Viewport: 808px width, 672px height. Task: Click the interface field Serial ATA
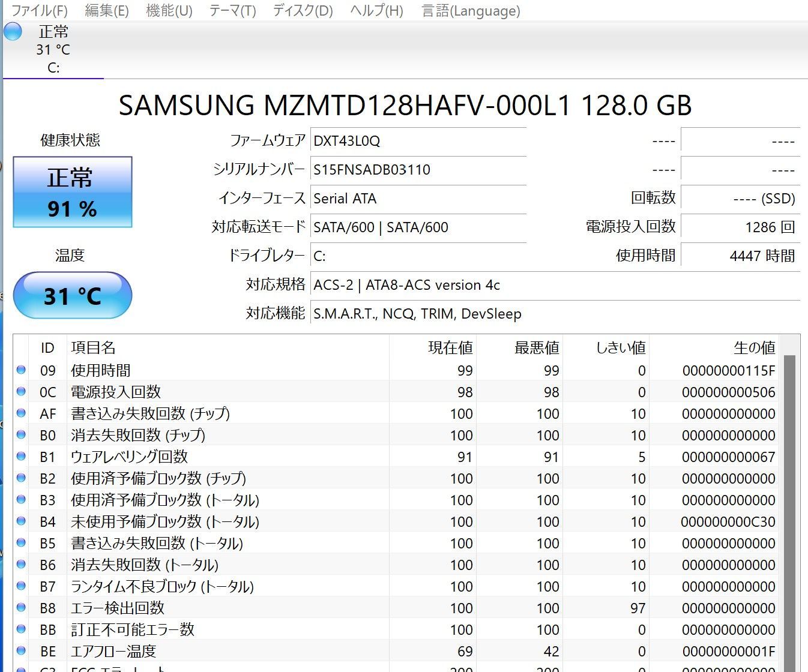418,199
